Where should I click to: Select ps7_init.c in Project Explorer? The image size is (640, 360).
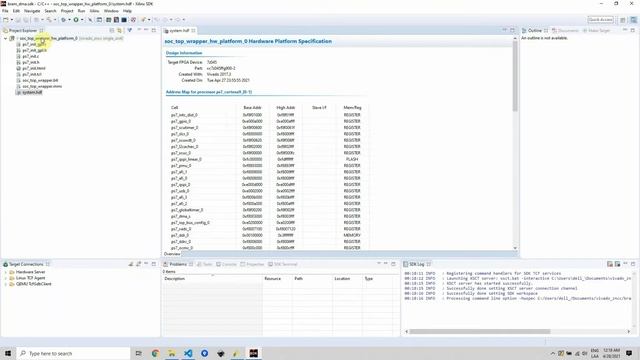pos(31,56)
